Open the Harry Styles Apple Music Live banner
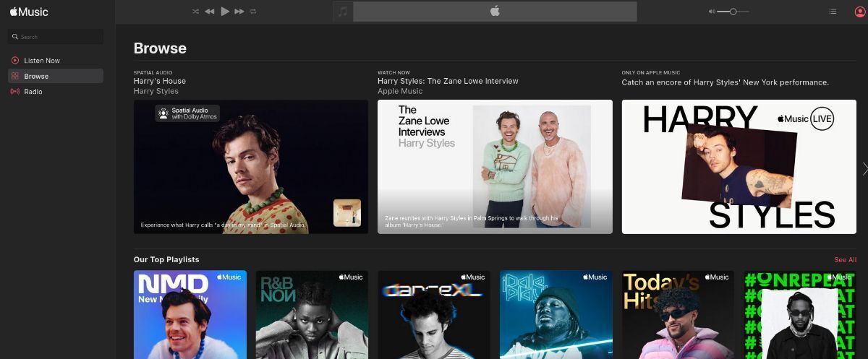 (739, 167)
